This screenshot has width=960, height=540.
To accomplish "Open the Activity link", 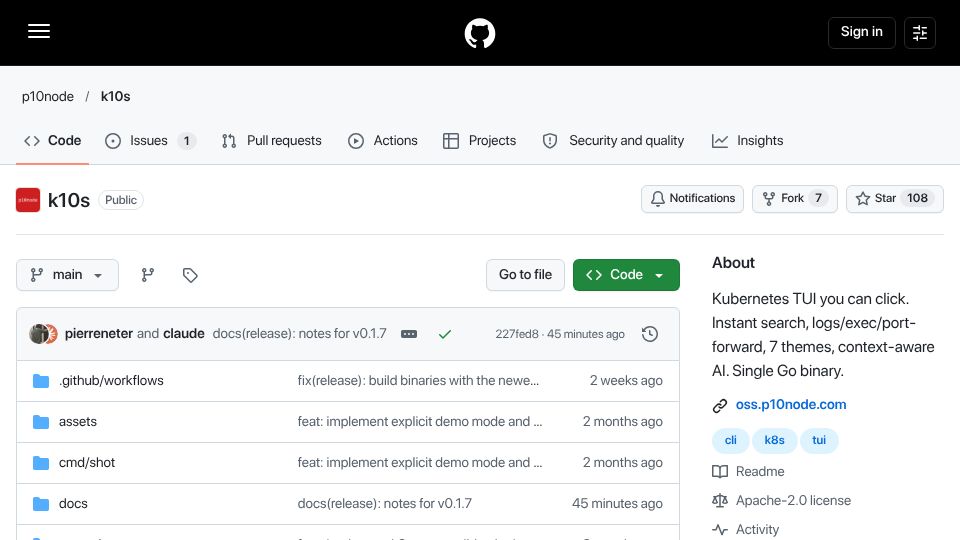I will [x=757, y=530].
